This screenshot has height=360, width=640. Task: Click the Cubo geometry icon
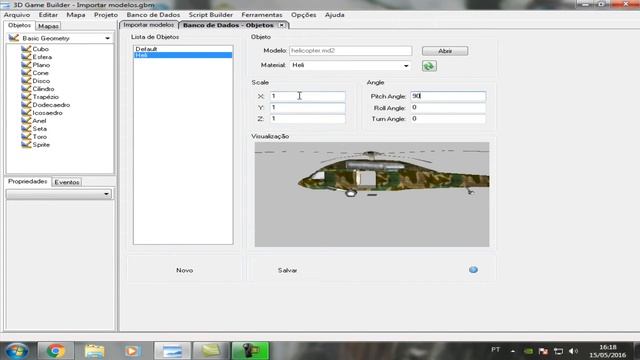(x=26, y=49)
